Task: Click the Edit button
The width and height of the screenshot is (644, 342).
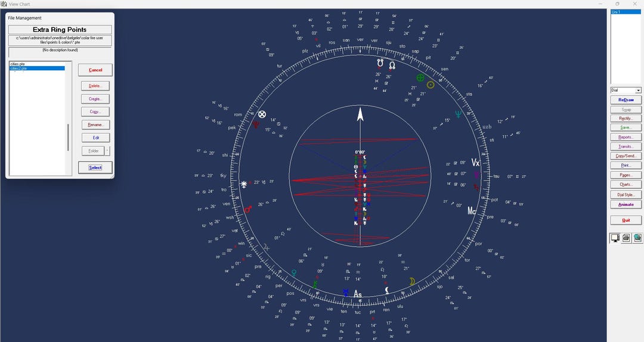Action: 95,138
